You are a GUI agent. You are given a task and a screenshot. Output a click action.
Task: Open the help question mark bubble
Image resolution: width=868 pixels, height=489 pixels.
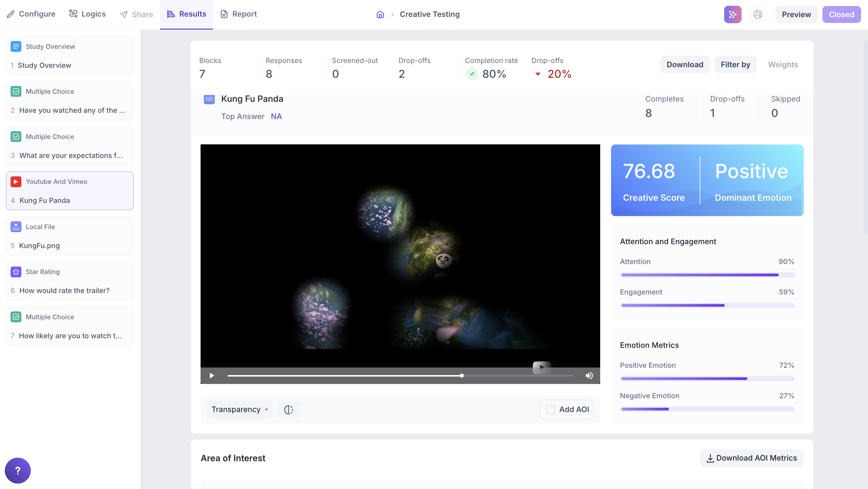tap(17, 471)
